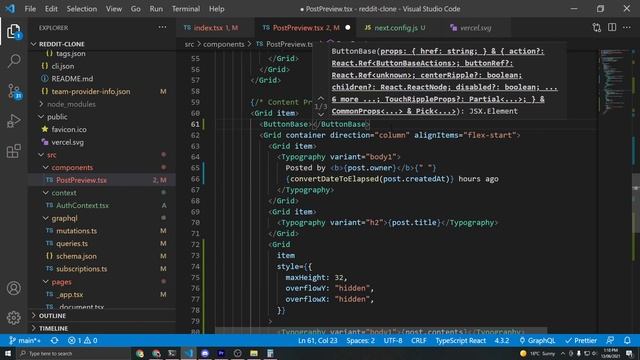Change line endings via CRLF indicator
The height and width of the screenshot is (360, 640).
(419, 340)
